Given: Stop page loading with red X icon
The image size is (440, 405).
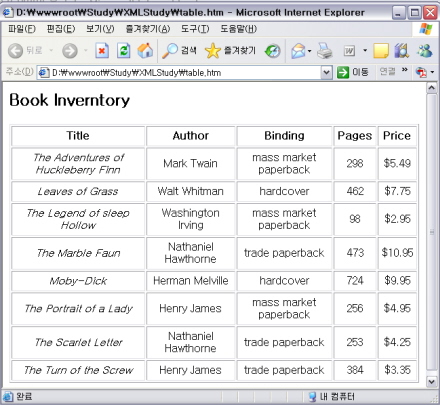Looking at the screenshot, I should tap(102, 51).
